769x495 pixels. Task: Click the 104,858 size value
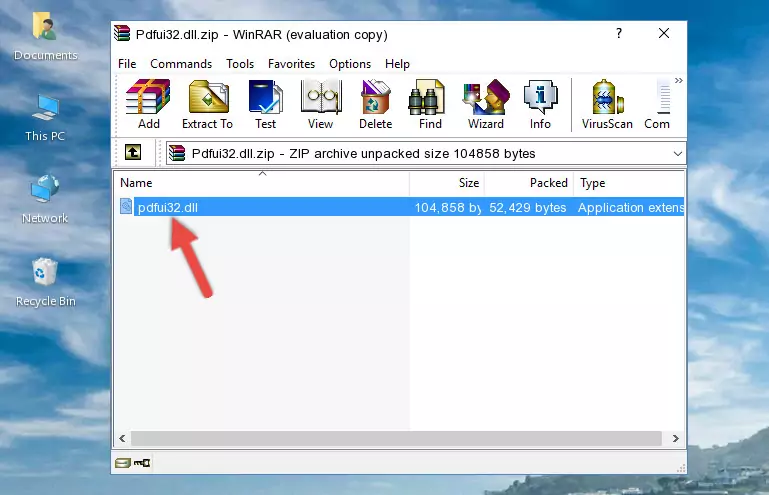pos(447,208)
